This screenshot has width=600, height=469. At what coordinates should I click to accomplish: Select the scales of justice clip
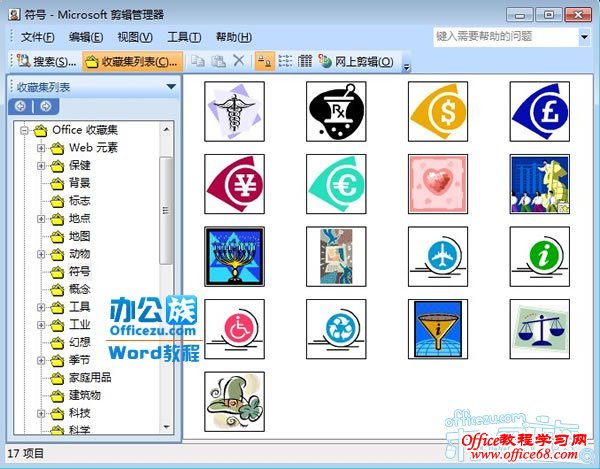click(540, 329)
